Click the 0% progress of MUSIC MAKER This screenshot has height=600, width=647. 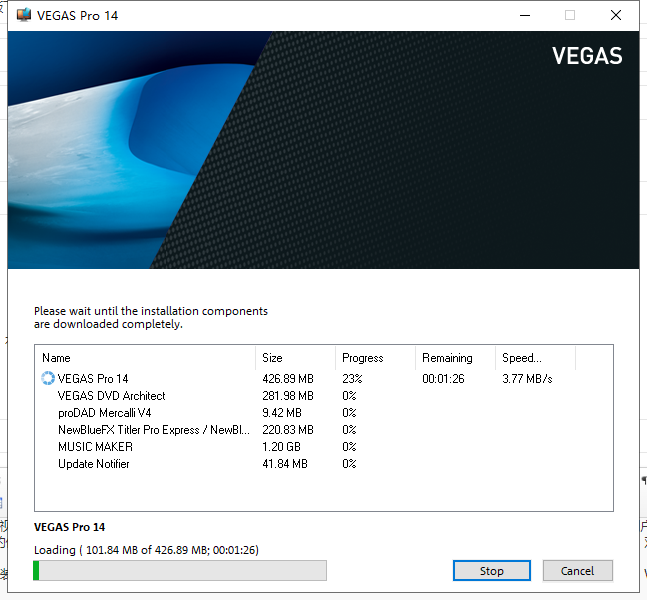[x=349, y=446]
